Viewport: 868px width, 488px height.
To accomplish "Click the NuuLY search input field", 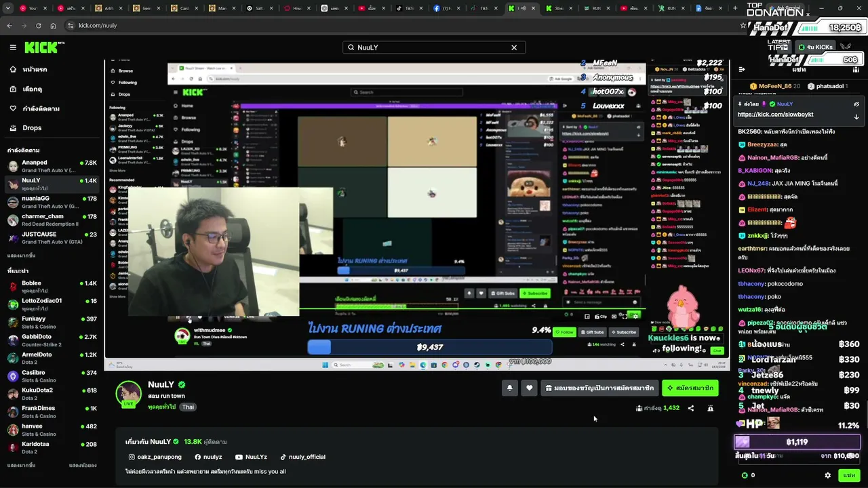I will pyautogui.click(x=433, y=47).
